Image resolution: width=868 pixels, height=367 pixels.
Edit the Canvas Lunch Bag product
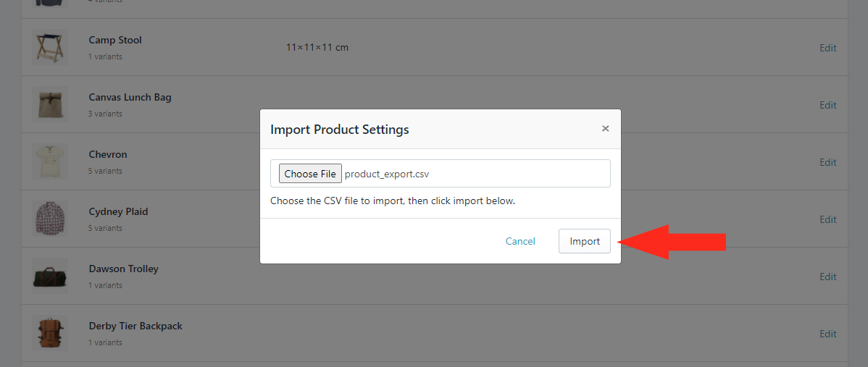point(827,105)
